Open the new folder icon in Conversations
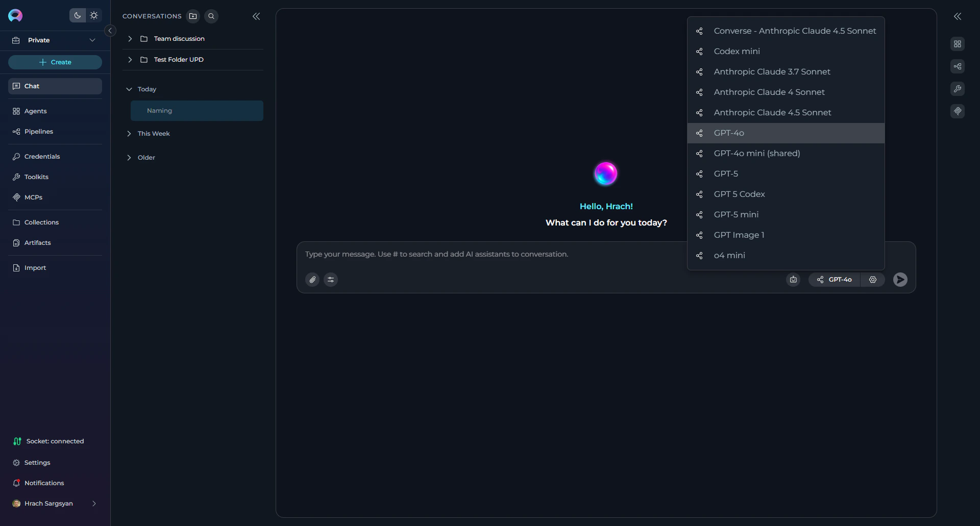The height and width of the screenshot is (526, 980). pyautogui.click(x=193, y=16)
